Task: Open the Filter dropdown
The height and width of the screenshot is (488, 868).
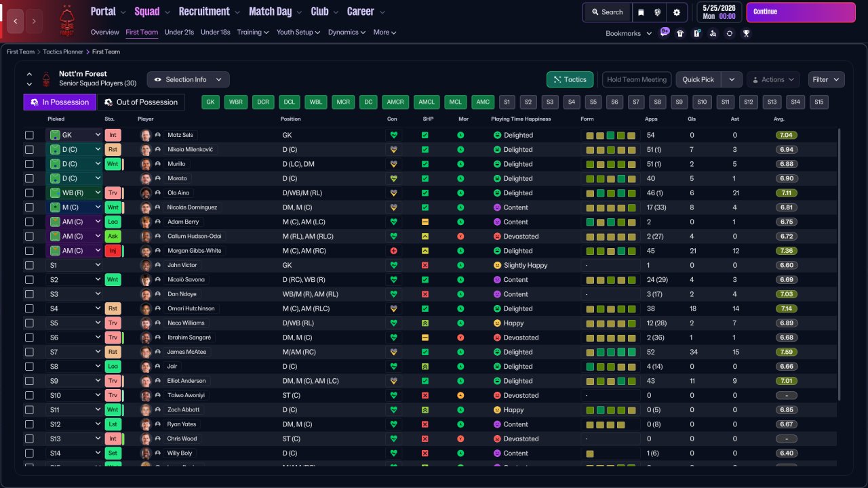Action: coord(826,79)
